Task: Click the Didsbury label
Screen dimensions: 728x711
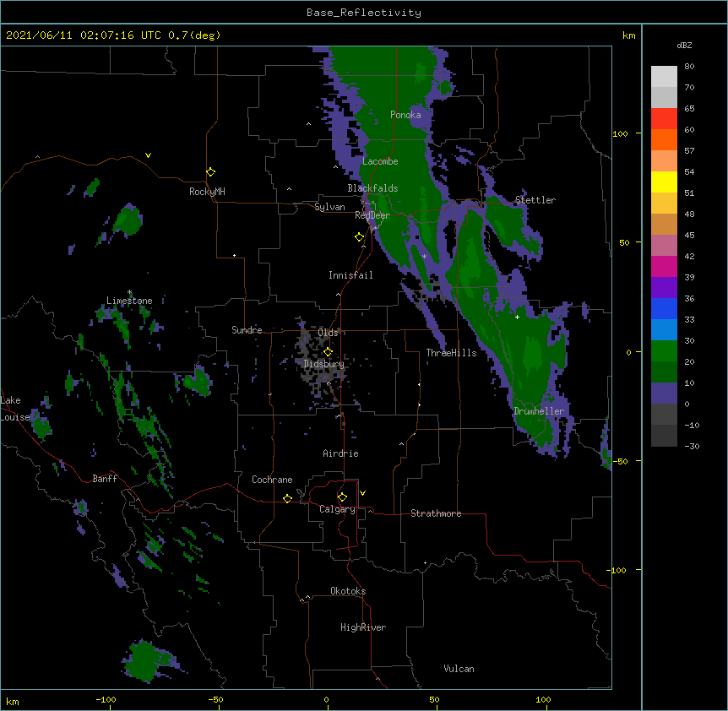Action: pyautogui.click(x=324, y=364)
